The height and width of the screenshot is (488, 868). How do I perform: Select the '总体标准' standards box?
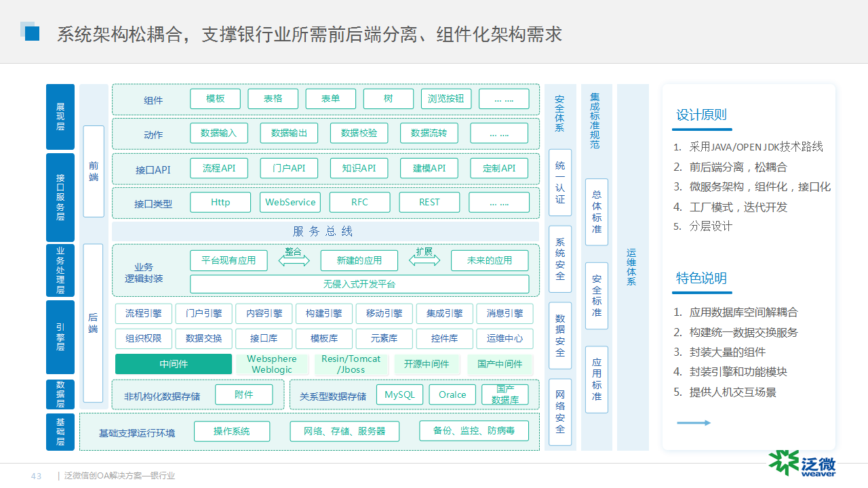(597, 212)
